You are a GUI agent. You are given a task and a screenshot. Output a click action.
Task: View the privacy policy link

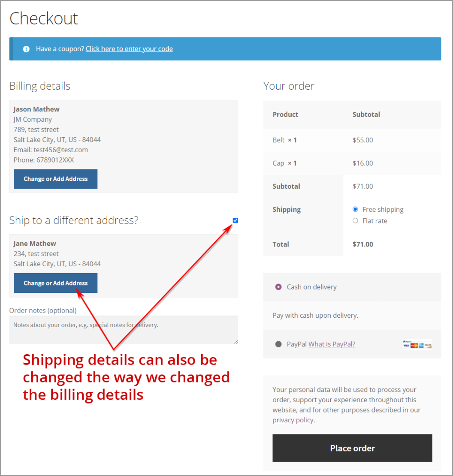pyautogui.click(x=293, y=420)
